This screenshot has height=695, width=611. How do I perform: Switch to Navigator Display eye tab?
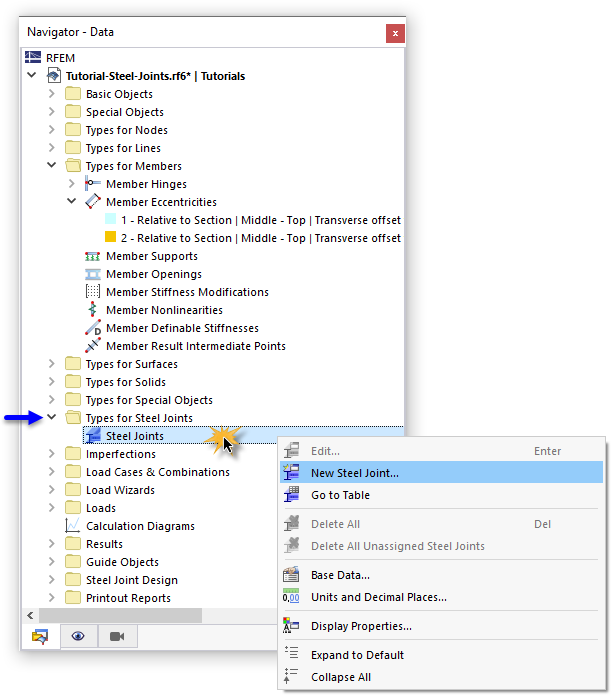pyautogui.click(x=78, y=636)
